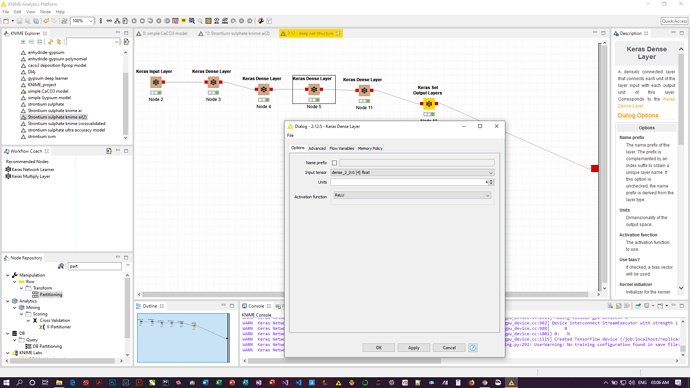This screenshot has height=388, width=690.
Task: Select gypsum deep learner workflow in explorer
Action: [48, 78]
